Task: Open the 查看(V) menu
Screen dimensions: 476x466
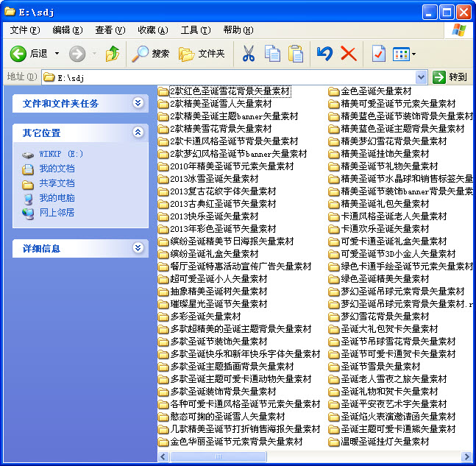Action: coord(110,30)
